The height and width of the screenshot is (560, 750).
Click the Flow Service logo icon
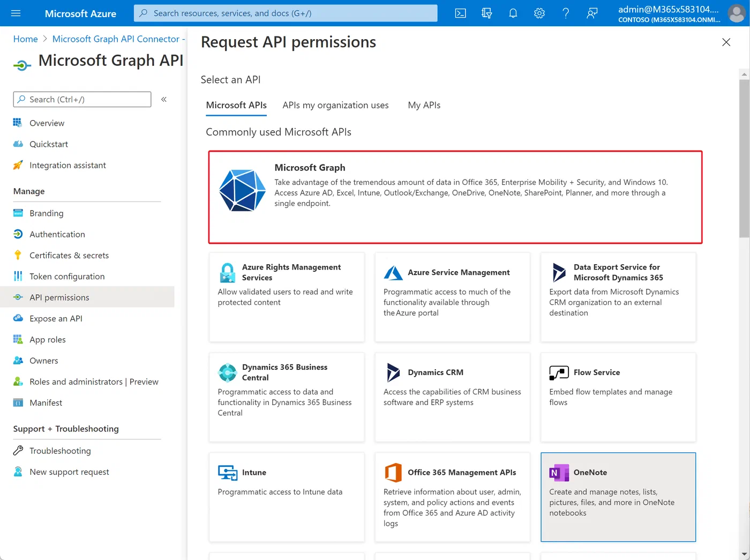(559, 372)
